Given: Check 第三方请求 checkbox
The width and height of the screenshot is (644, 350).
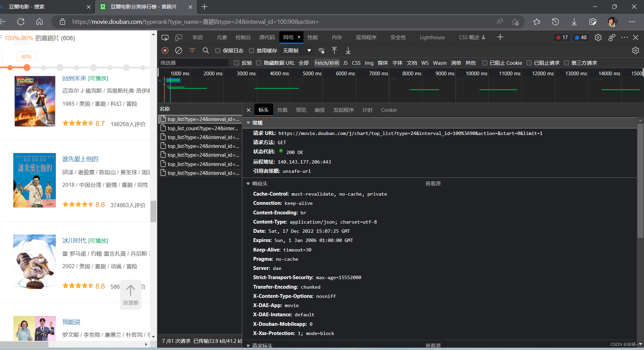Looking at the screenshot, I should point(566,63).
